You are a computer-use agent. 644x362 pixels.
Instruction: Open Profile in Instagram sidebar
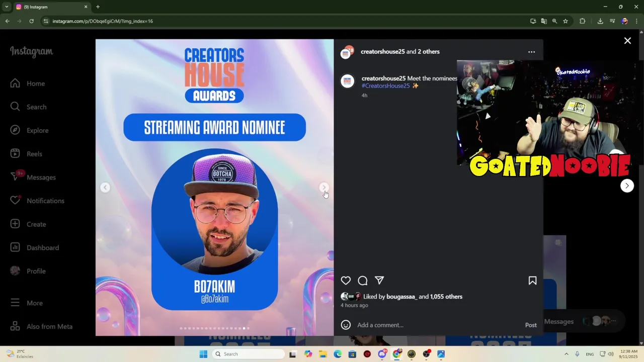point(29,271)
